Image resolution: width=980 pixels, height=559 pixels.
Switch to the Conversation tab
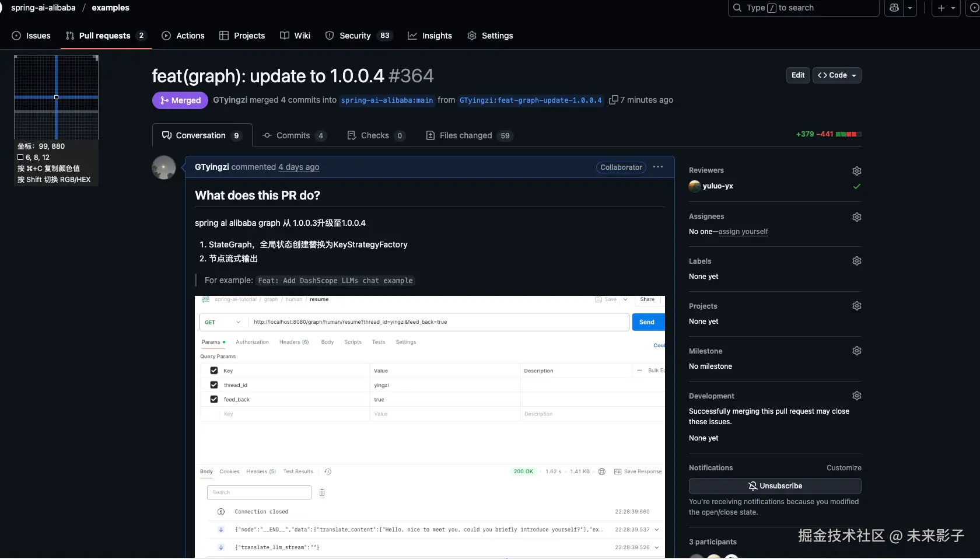point(202,135)
